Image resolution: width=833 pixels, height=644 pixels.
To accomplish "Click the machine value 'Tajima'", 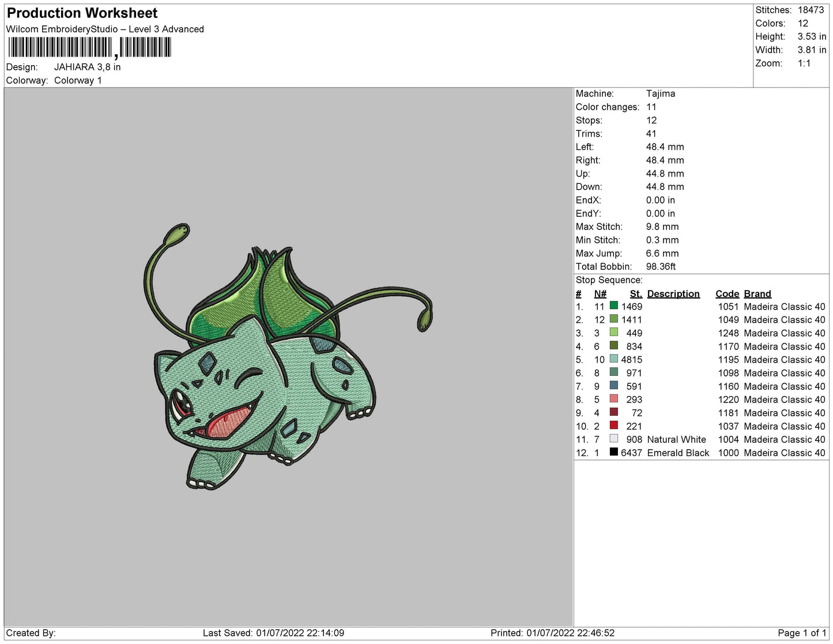I will 661,93.
